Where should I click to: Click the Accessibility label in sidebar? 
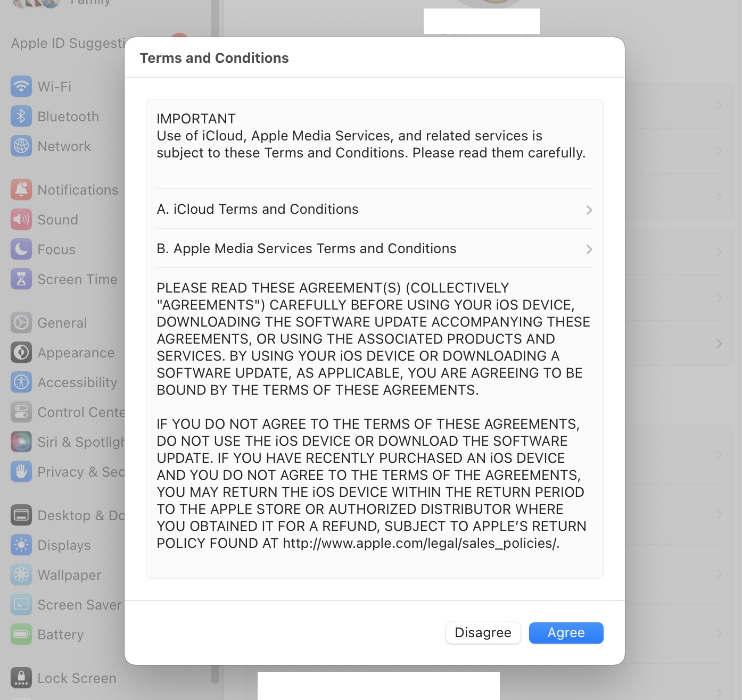click(78, 382)
